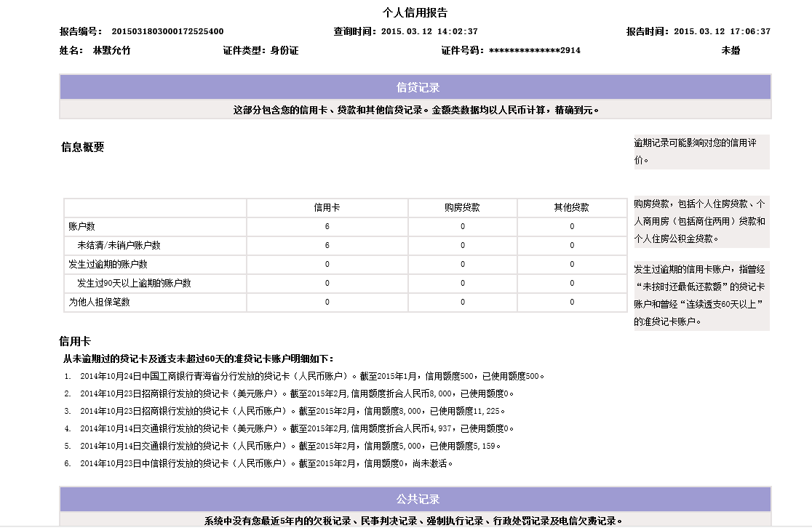The width and height of the screenshot is (812, 528).
Task: Click the 其他贷款 value in 为他人担保笔数 row
Action: [572, 303]
